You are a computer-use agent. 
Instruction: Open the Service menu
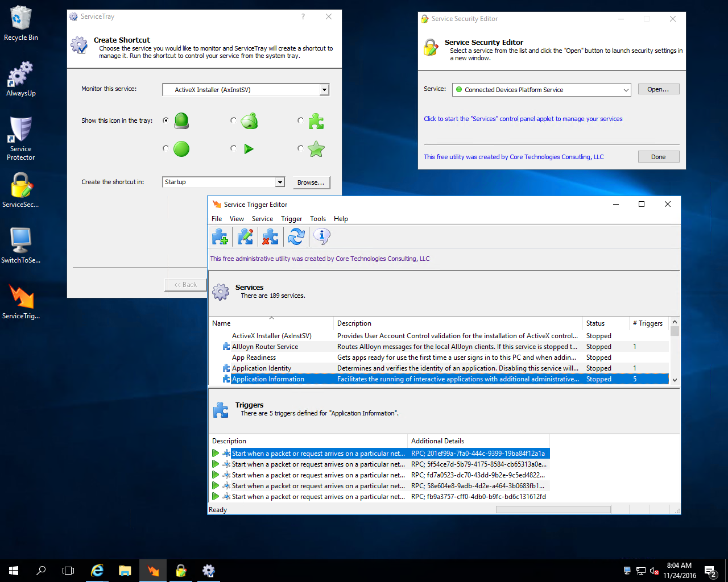[262, 219]
